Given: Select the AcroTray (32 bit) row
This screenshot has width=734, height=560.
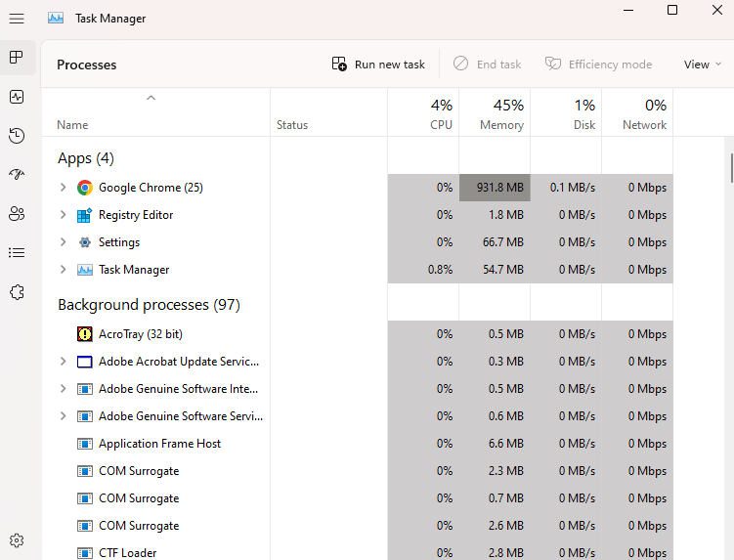Looking at the screenshot, I should 357,334.
